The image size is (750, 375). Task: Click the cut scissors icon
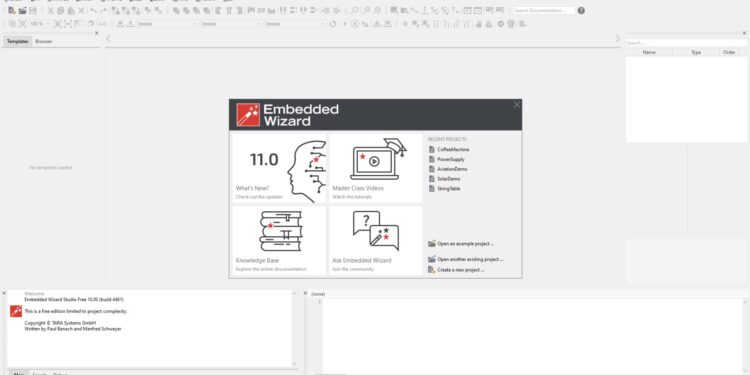click(50, 10)
